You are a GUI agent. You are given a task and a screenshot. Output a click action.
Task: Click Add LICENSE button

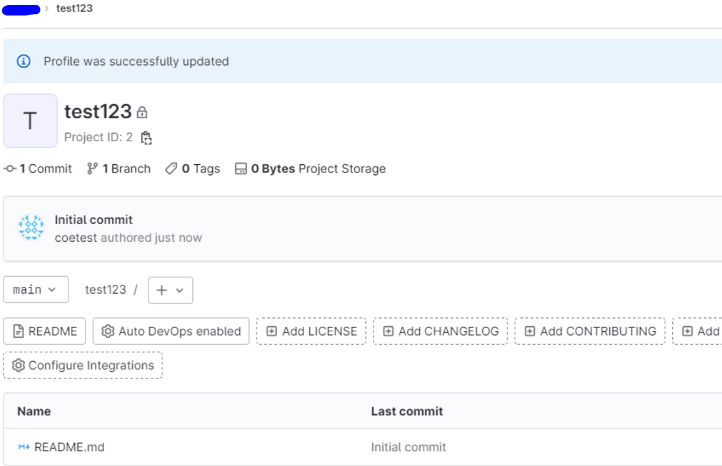coord(311,332)
